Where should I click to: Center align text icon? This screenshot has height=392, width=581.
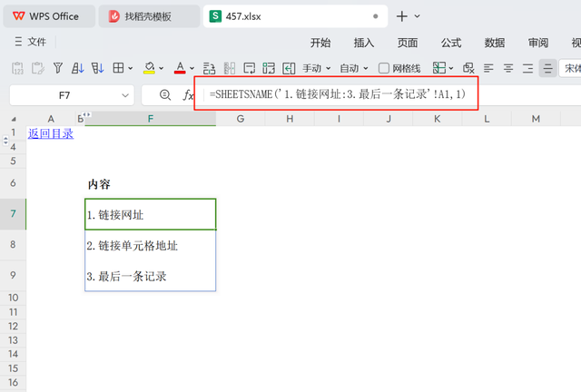[508, 68]
